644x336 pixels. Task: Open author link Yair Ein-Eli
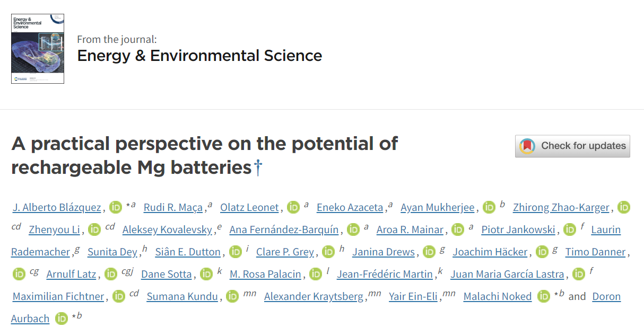click(413, 296)
